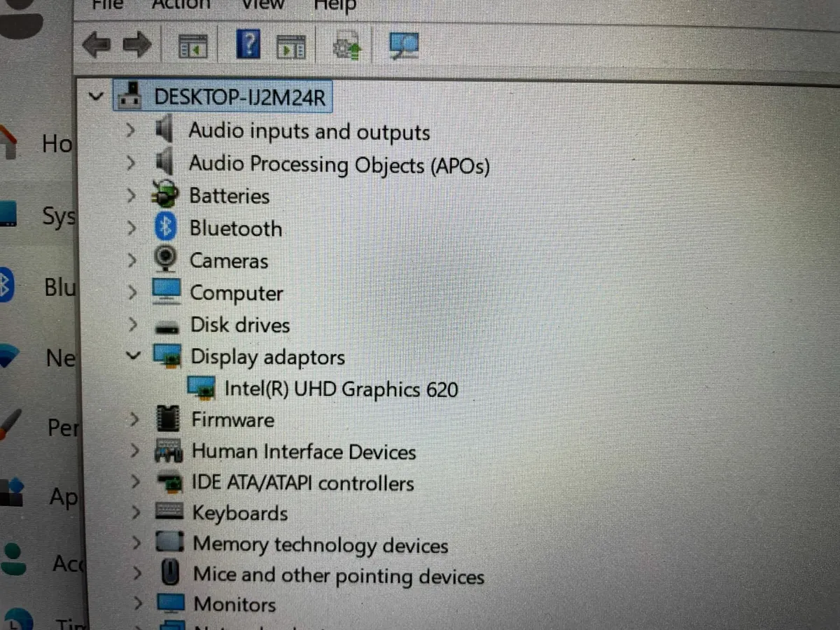The height and width of the screenshot is (630, 840).
Task: Click the Show action pane toolbar icon
Action: click(x=290, y=44)
